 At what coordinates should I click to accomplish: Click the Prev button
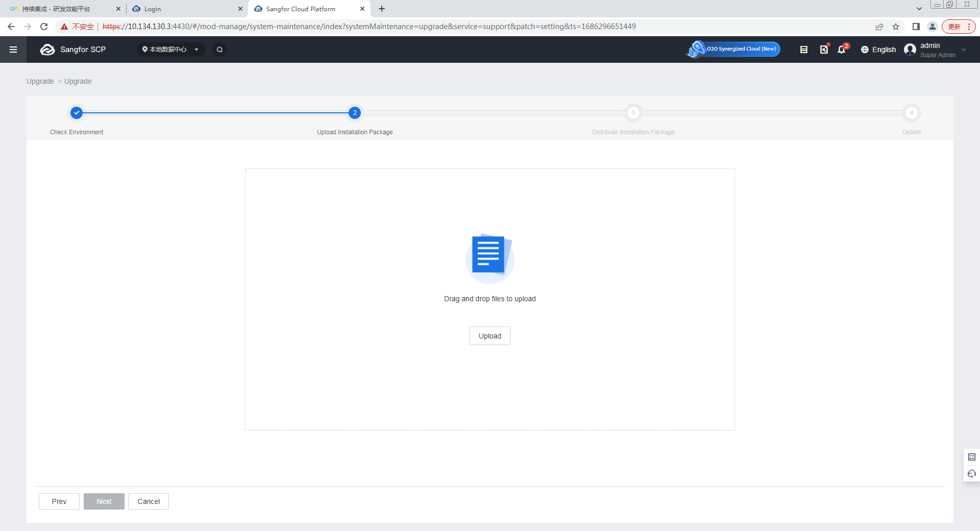(59, 501)
